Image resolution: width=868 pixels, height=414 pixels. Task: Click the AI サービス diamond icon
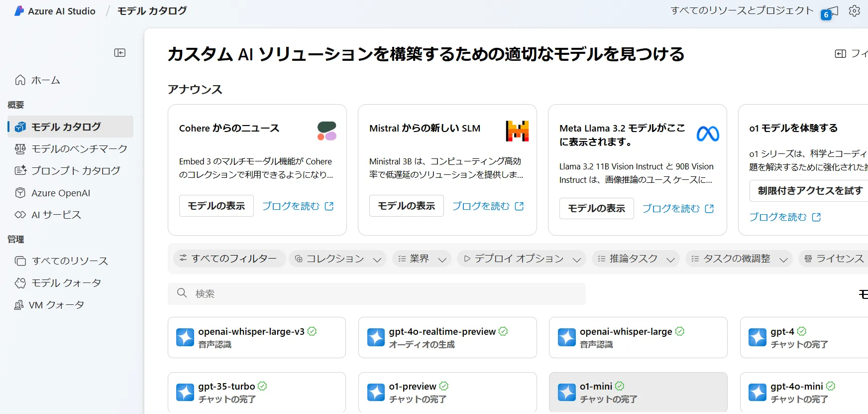pyautogui.click(x=20, y=215)
